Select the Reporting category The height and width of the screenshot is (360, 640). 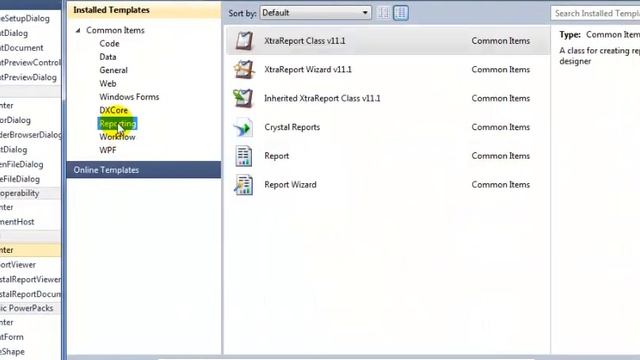click(x=118, y=123)
